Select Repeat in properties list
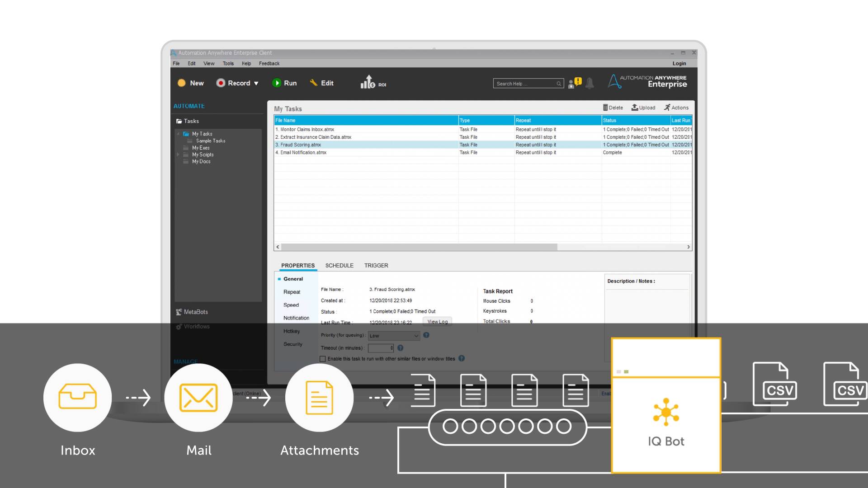This screenshot has width=868, height=488. 292,292
